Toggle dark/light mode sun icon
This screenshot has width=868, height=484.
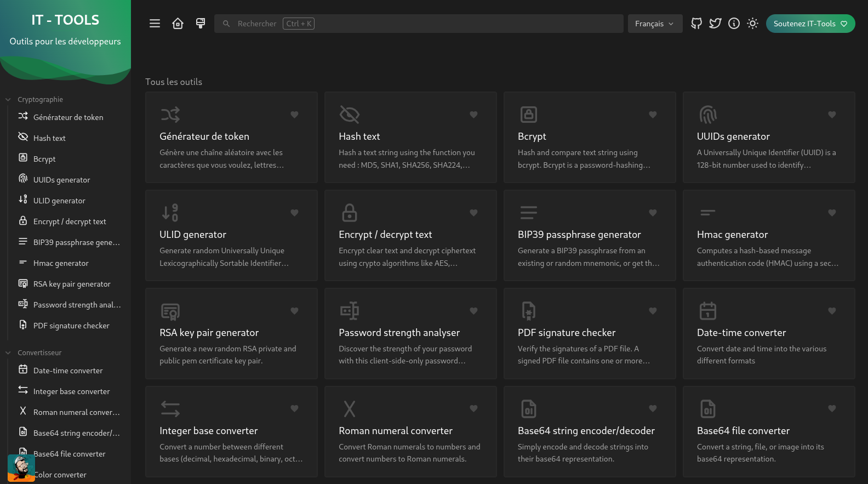752,24
